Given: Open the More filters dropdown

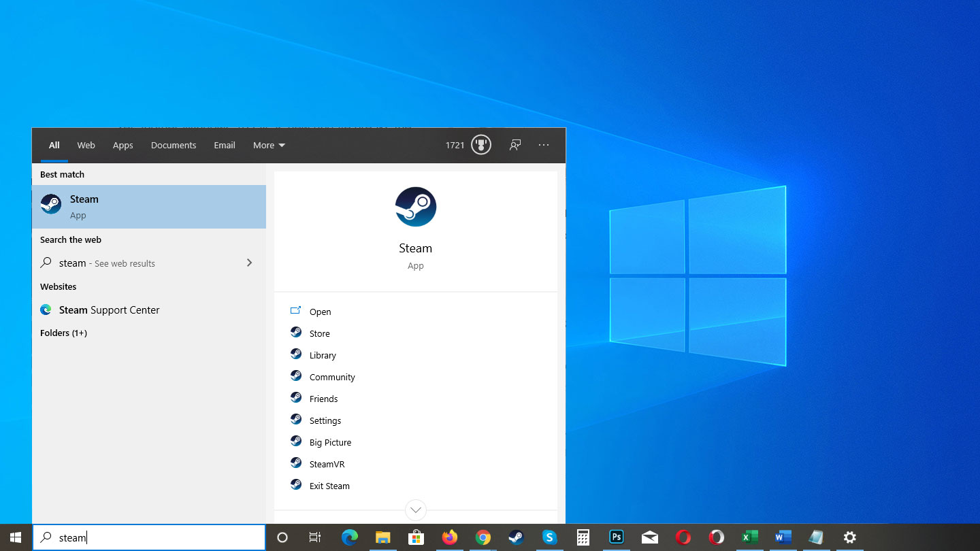Looking at the screenshot, I should tap(268, 145).
